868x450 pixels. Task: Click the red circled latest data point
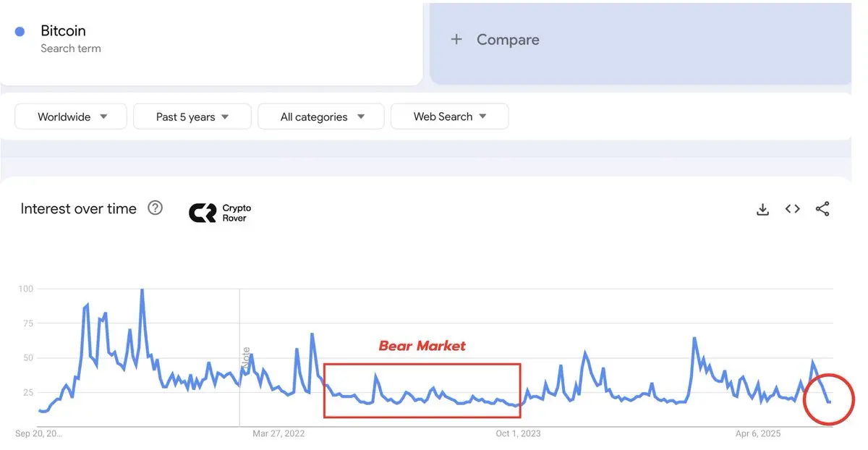point(829,402)
